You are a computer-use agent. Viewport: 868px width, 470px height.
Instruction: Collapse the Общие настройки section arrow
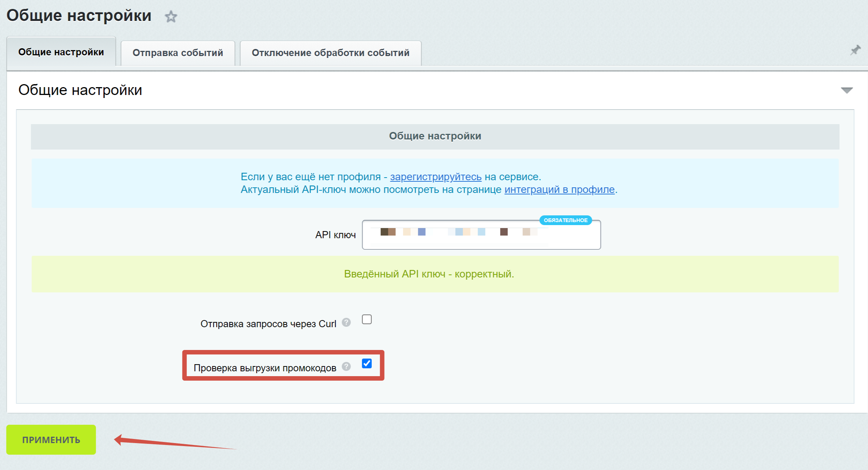(x=846, y=90)
